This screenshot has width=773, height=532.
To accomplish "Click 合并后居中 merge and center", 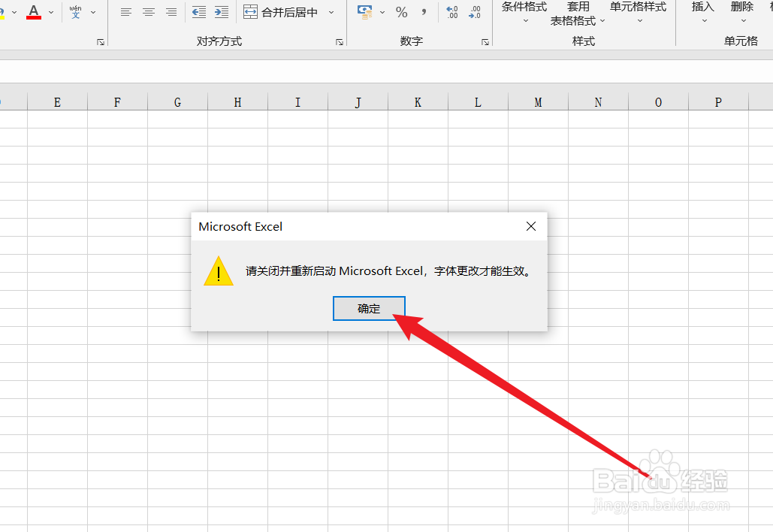I will click(x=281, y=12).
